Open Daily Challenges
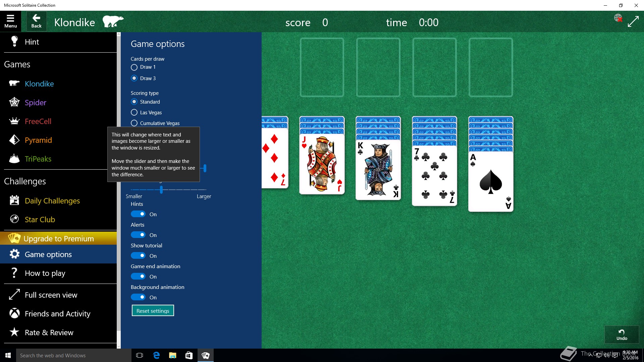644x362 pixels. [x=58, y=200]
